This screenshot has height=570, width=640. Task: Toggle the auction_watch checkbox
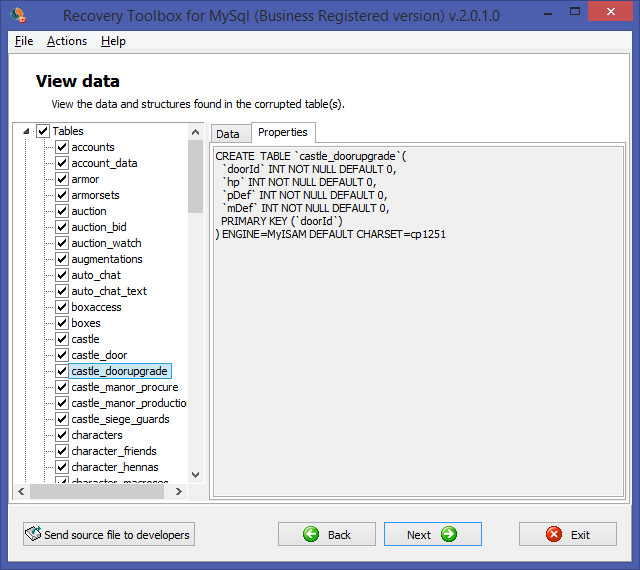(62, 243)
